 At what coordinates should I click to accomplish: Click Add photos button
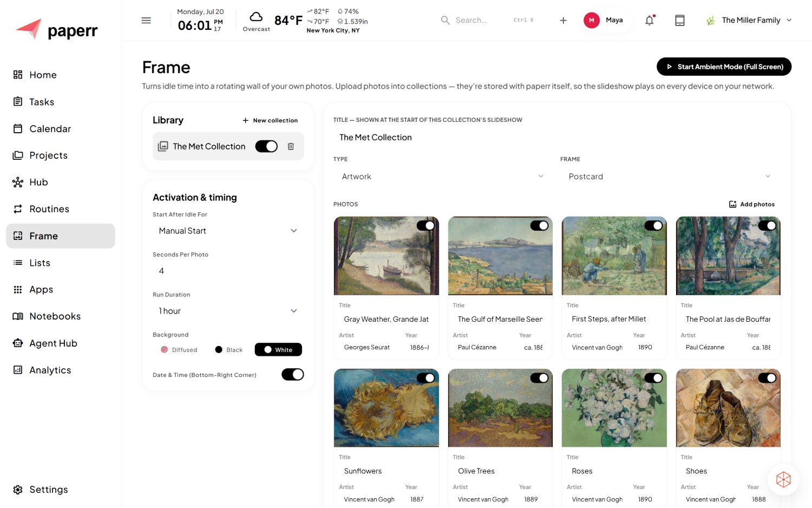click(x=752, y=204)
